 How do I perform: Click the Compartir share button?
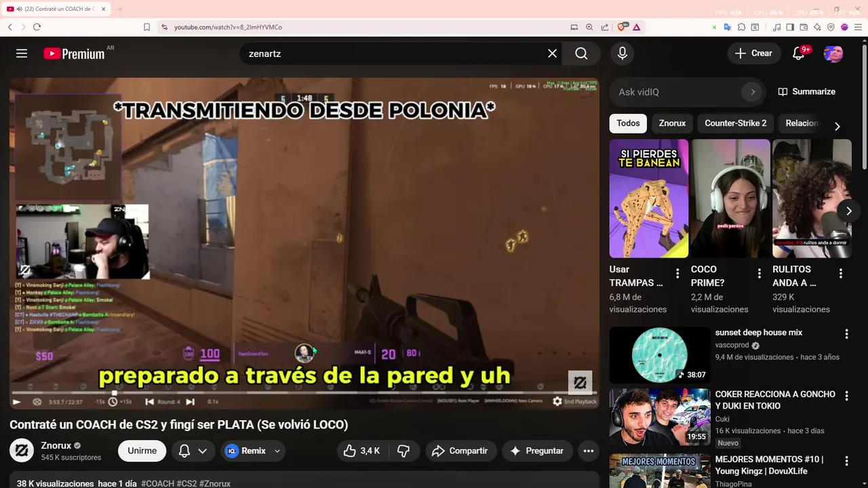click(460, 451)
